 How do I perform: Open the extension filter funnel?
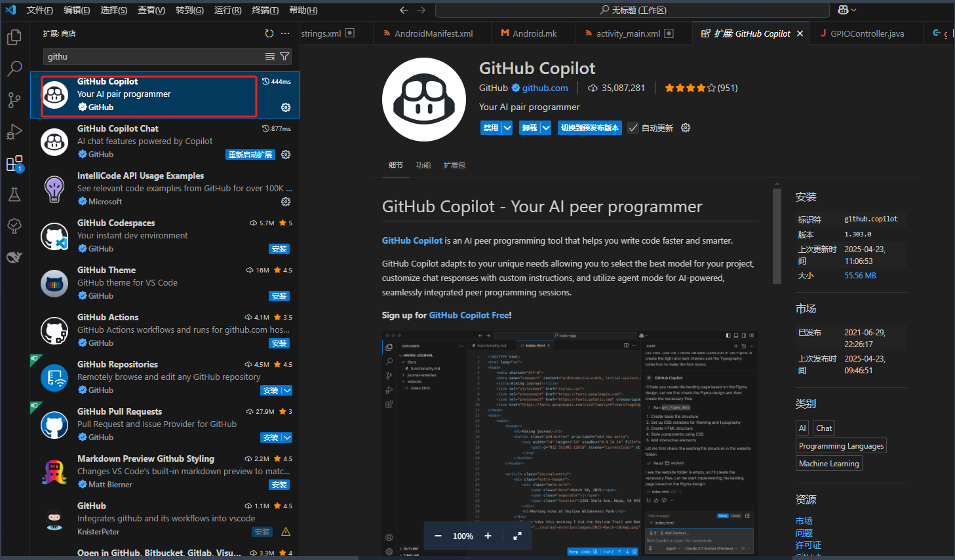[284, 56]
